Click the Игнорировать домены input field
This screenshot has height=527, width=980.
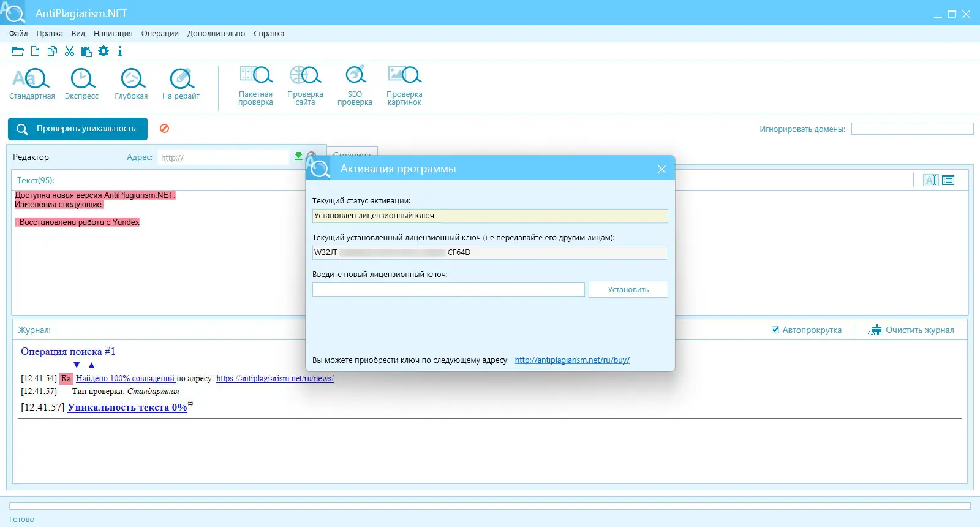(912, 129)
